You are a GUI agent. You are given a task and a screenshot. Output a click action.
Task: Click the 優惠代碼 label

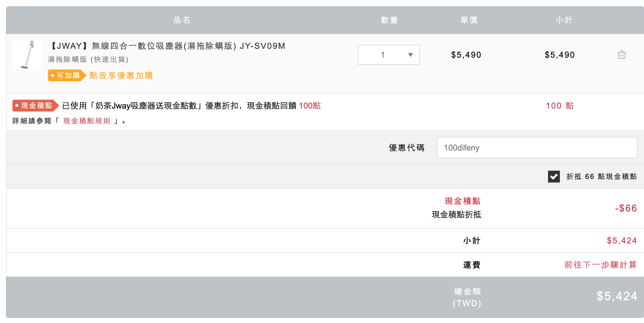(406, 148)
